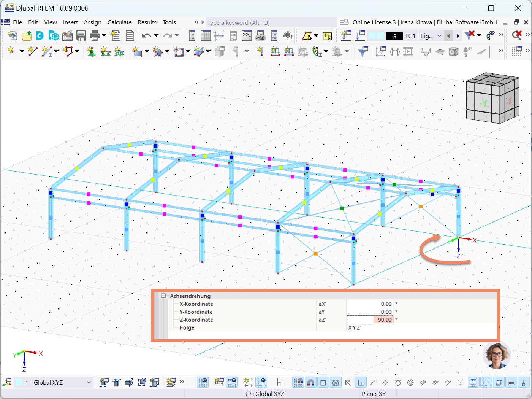The width and height of the screenshot is (532, 399).
Task: Open the Result Animation tool
Action: [x=408, y=51]
